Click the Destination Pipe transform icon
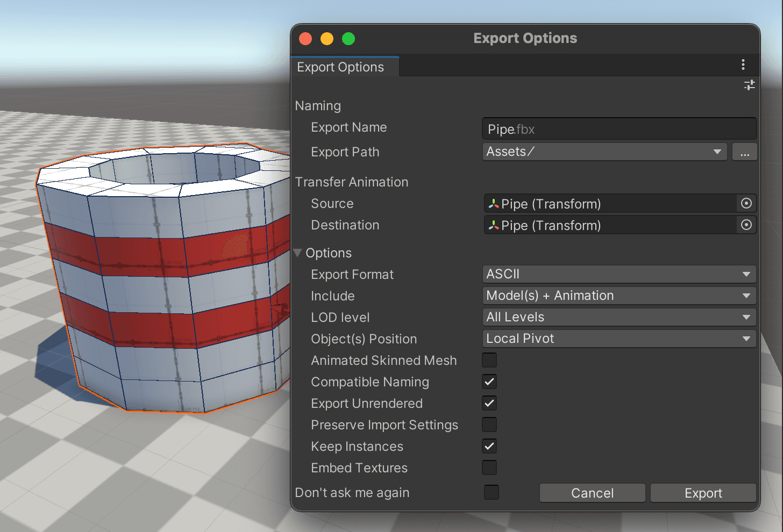Viewport: 783px width, 532px height. coord(493,225)
